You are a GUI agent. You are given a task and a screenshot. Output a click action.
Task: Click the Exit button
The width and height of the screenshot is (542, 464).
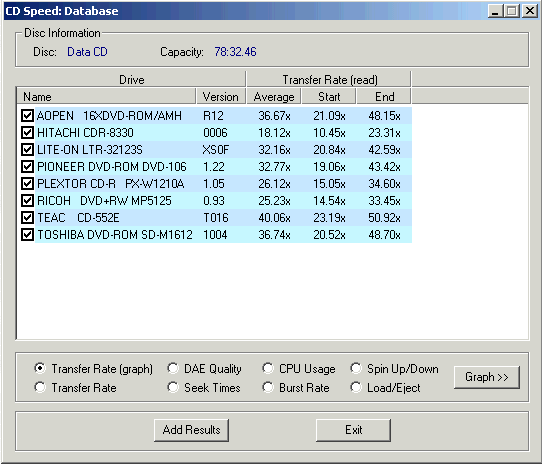tap(353, 430)
